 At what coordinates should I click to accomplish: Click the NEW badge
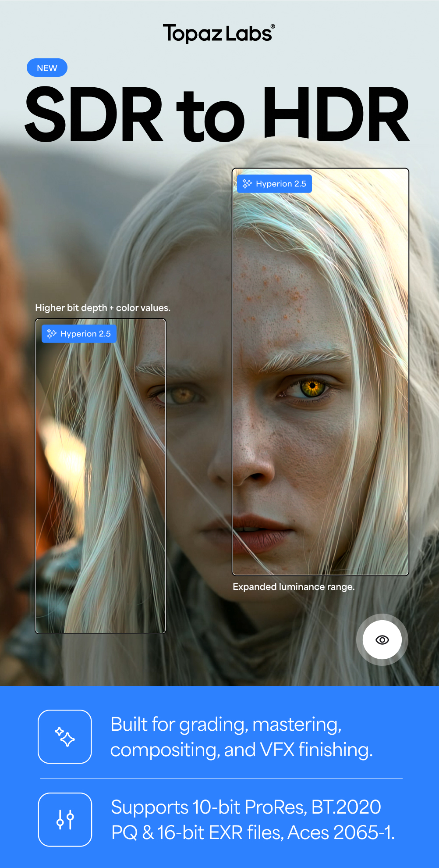(x=47, y=68)
